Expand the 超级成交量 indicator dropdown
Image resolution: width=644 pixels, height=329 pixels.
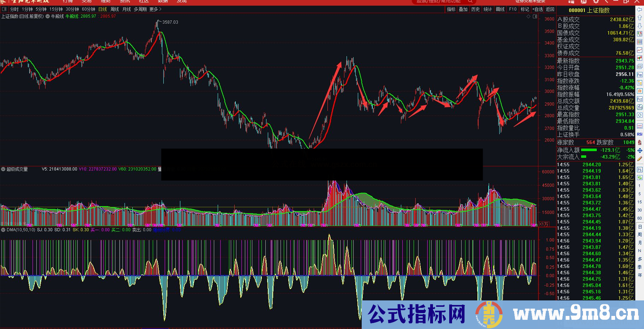click(3, 169)
